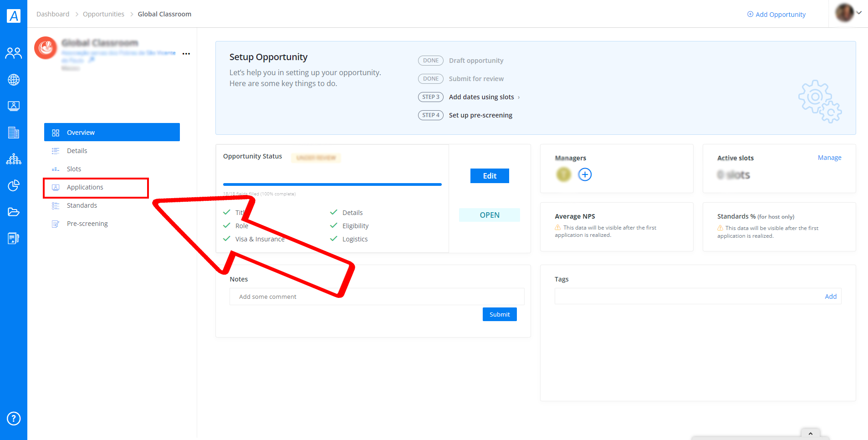This screenshot has height=440, width=868.
Task: Open the People icon in left sidebar
Action: tap(14, 53)
